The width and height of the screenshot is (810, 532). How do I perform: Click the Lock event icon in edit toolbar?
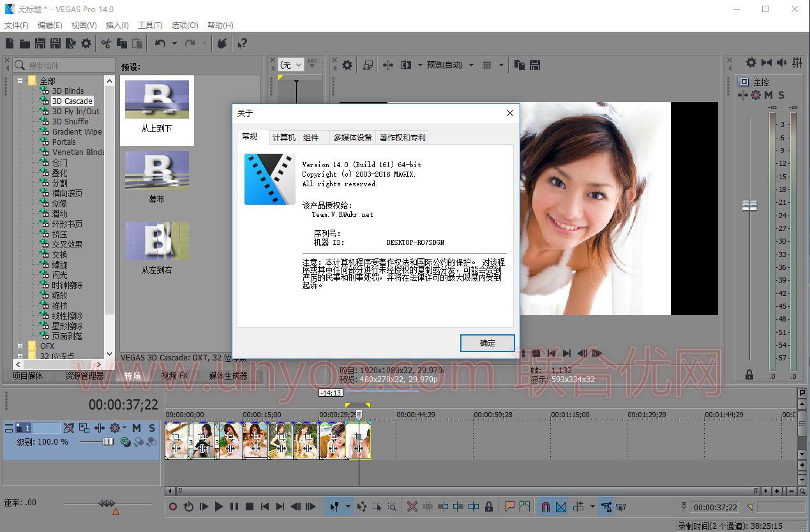pyautogui.click(x=489, y=506)
